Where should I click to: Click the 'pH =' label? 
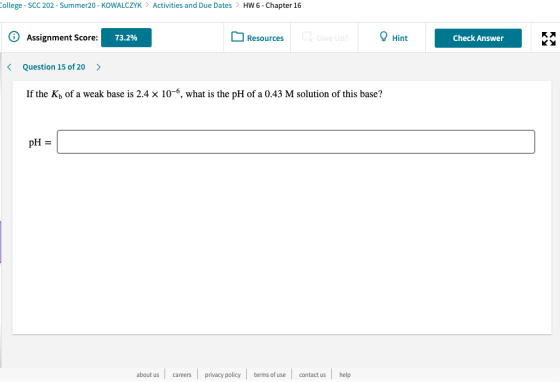click(40, 142)
